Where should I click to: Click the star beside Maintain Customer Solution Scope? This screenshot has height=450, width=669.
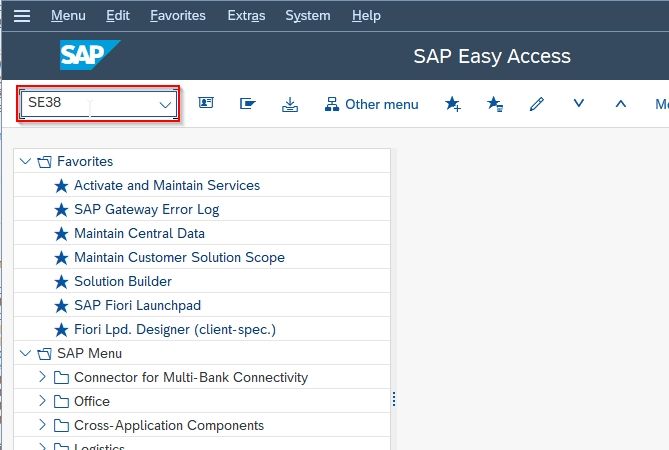click(61, 258)
